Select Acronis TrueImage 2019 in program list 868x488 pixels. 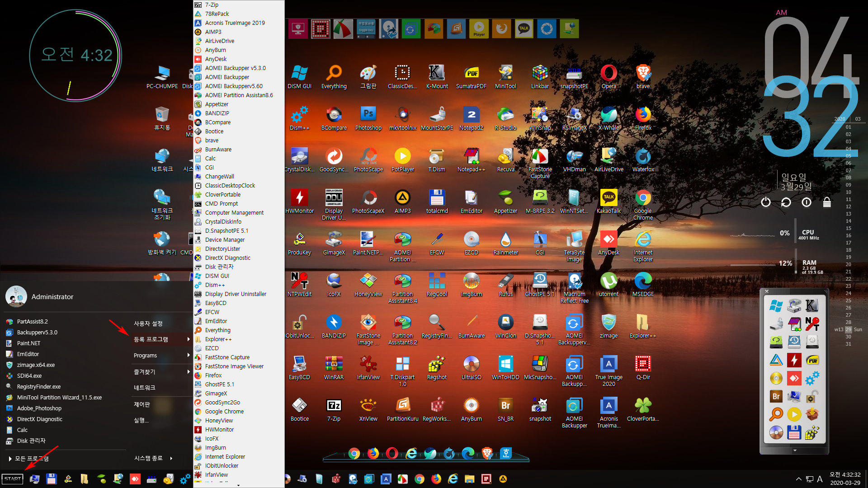(235, 23)
